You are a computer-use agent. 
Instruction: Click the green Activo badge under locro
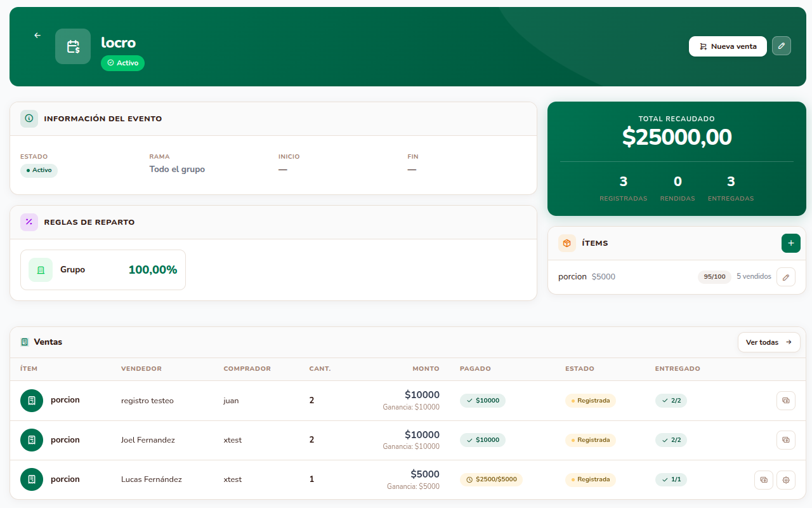tap(122, 63)
